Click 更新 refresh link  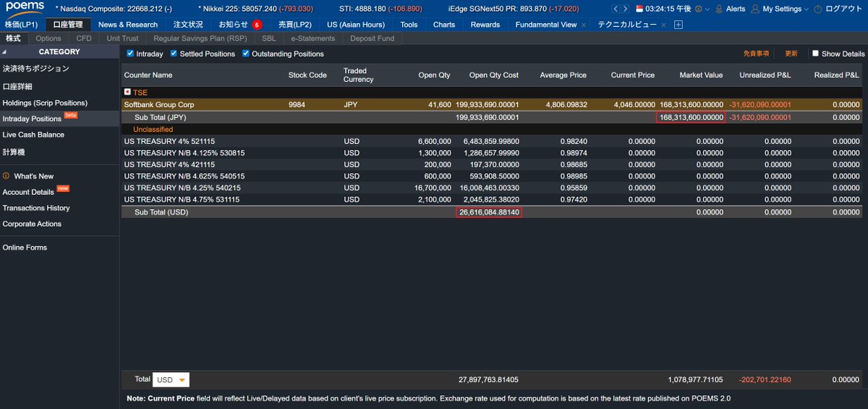[791, 54]
